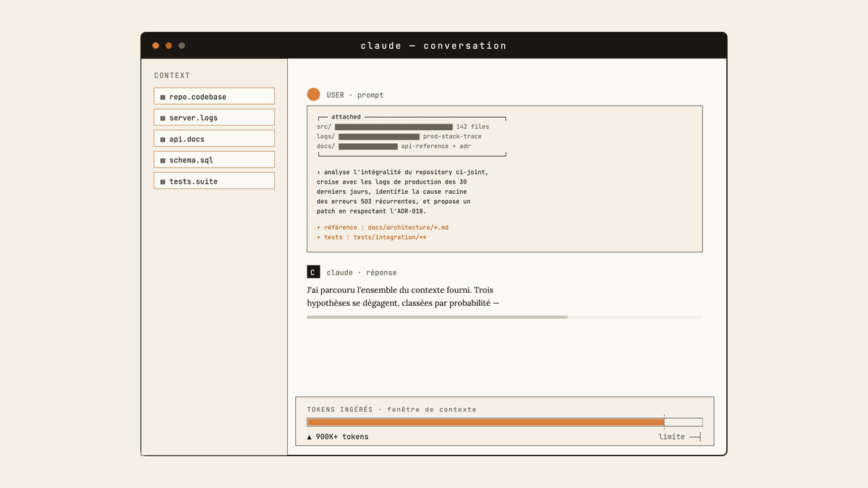The image size is (868, 488).
Task: Click the 'USER · prompt' label
Action: (x=355, y=95)
